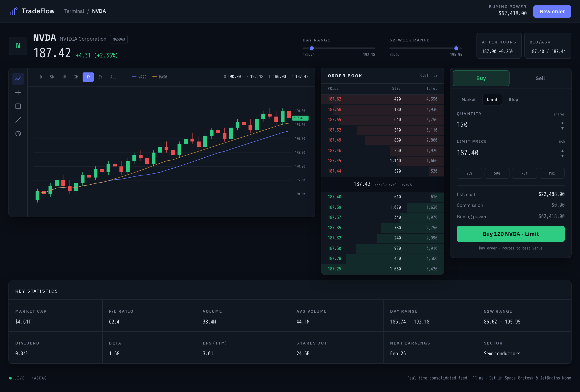Toggle the MA50 moving average line

pos(160,77)
